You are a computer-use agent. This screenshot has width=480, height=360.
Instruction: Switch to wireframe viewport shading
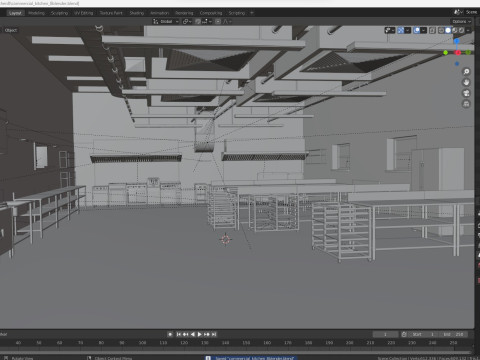pyautogui.click(x=441, y=30)
